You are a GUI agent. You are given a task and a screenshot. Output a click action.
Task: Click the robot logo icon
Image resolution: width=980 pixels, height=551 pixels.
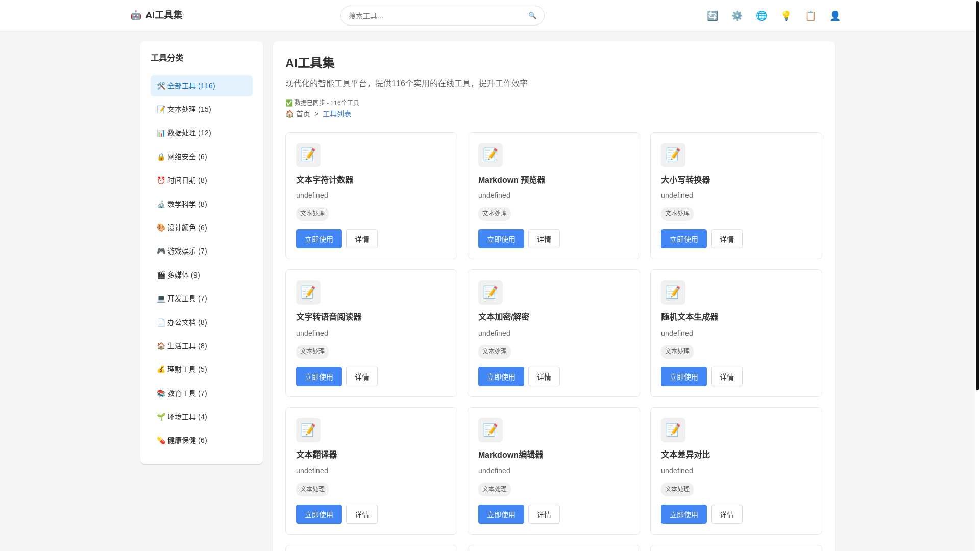pos(136,15)
